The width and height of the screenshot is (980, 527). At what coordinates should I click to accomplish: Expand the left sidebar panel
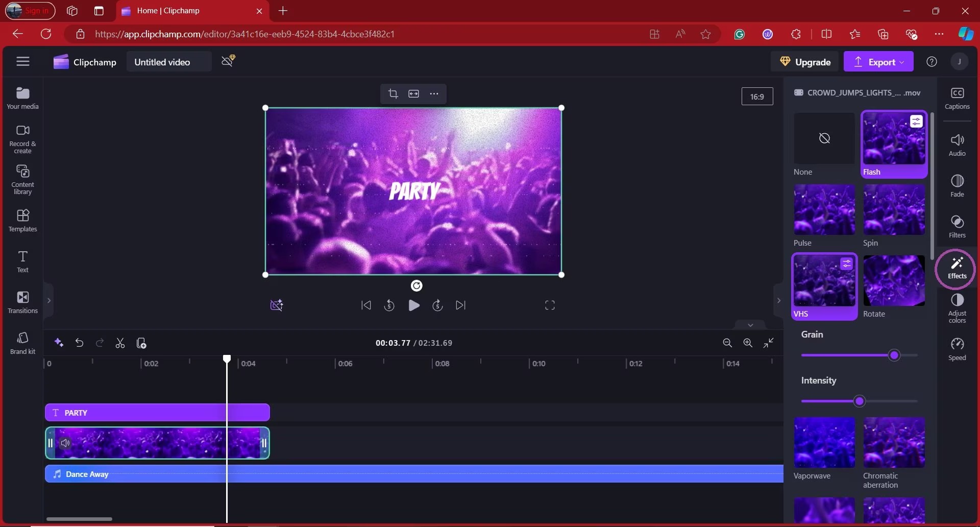pos(48,300)
